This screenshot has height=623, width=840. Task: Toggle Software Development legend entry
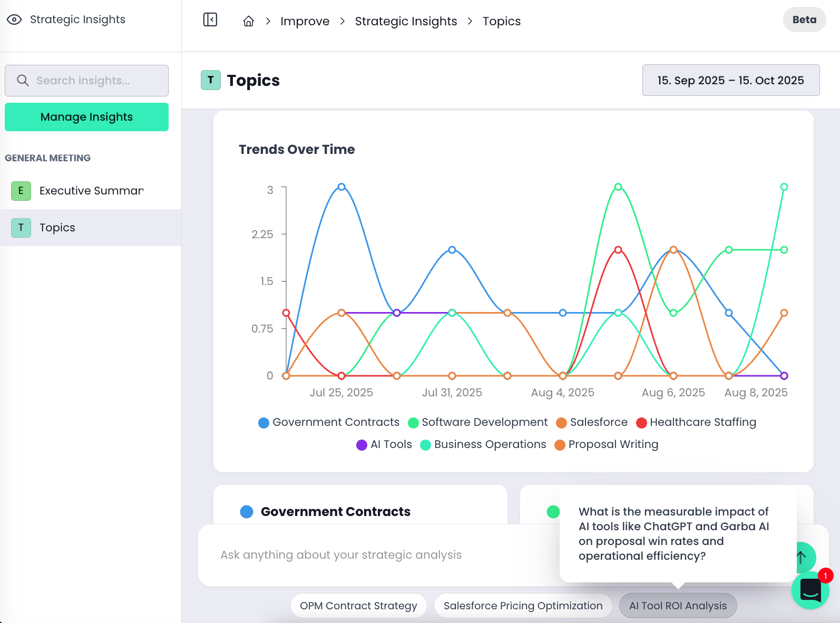478,422
